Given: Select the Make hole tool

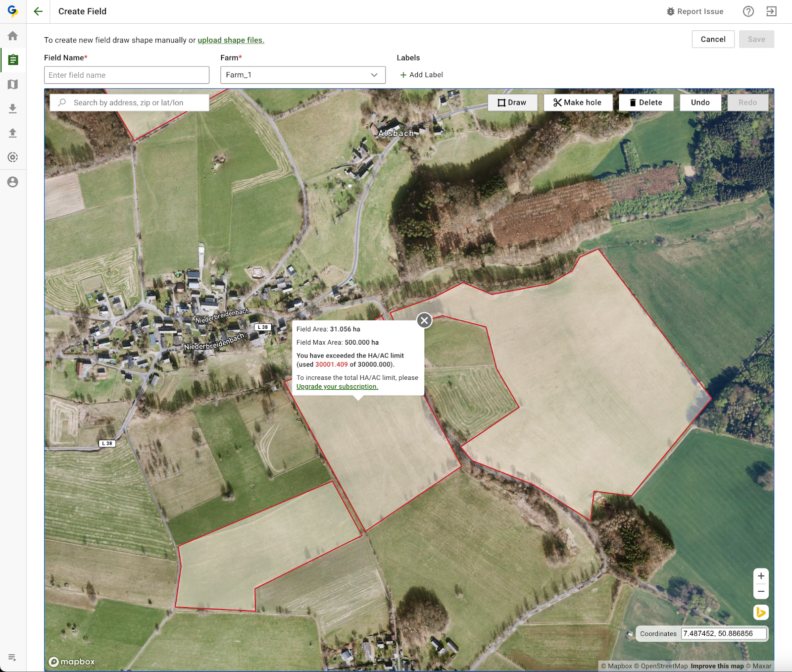Looking at the screenshot, I should tap(578, 103).
